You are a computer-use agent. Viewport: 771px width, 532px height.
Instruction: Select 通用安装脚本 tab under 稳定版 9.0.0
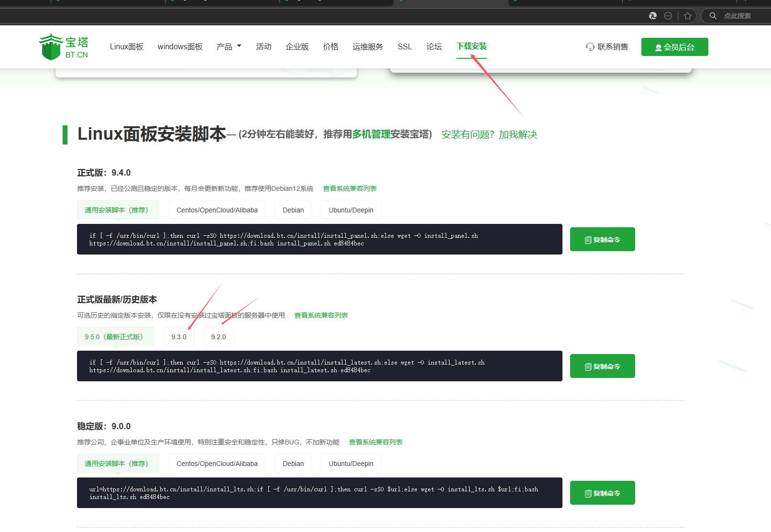tap(118, 463)
